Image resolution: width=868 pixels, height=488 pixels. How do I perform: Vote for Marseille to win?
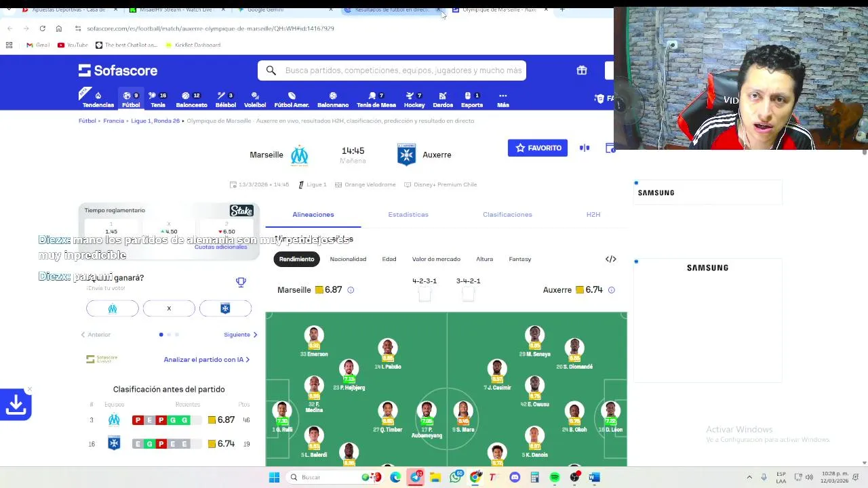point(113,308)
